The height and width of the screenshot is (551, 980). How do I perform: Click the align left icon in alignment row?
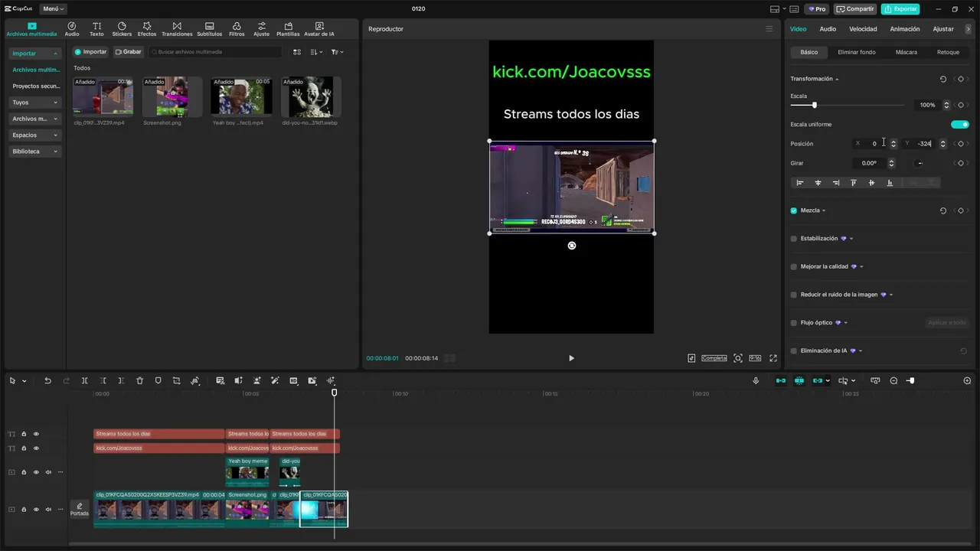800,183
